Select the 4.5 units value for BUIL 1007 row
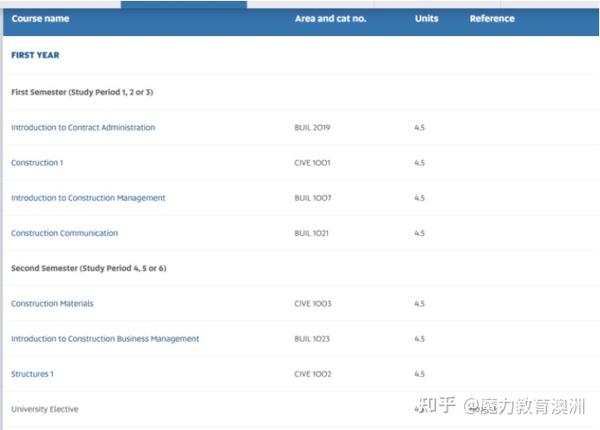The height and width of the screenshot is (430, 600). point(419,198)
